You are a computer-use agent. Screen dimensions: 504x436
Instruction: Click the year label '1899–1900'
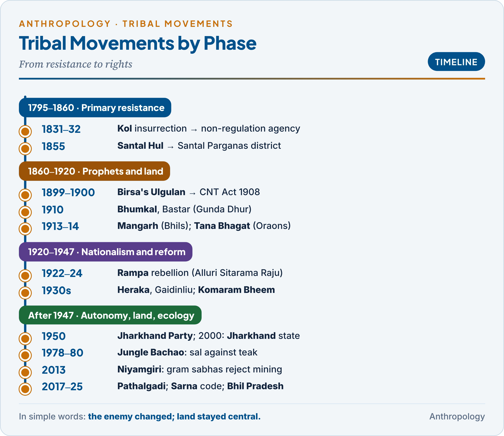pos(68,193)
